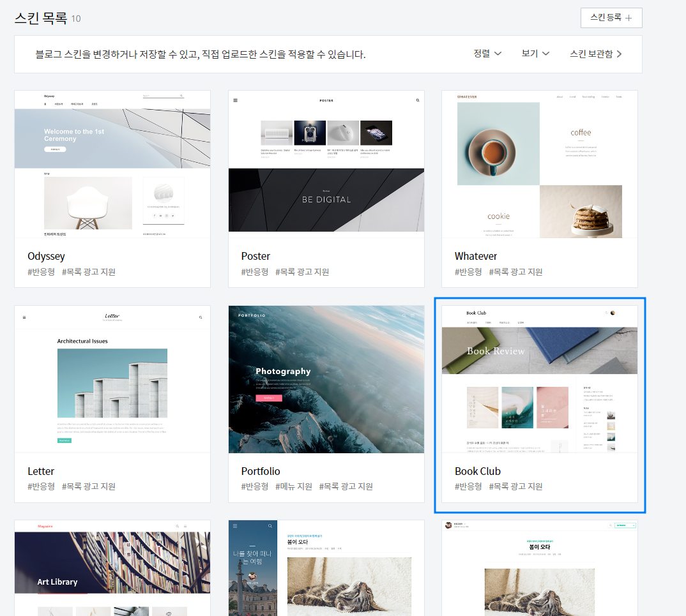
Task: Click #반응형 tag under Whatever
Action: click(x=468, y=272)
